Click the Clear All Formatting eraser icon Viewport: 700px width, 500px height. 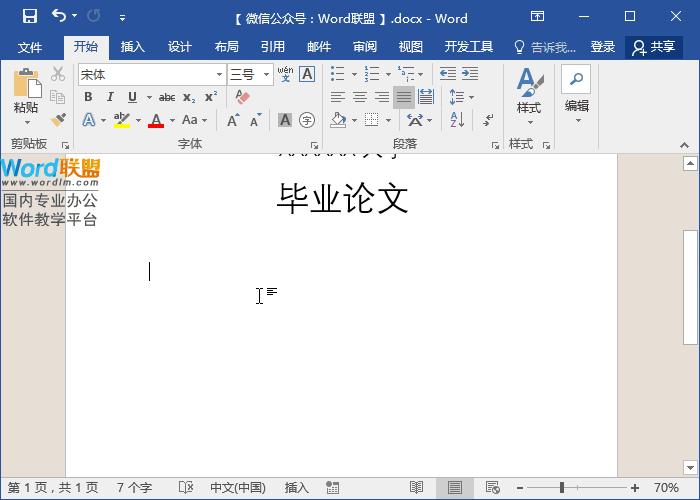click(x=242, y=97)
